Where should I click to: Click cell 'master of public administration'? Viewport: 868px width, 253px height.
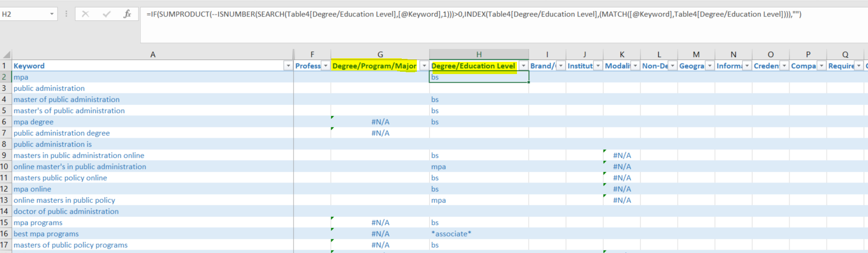coord(153,100)
